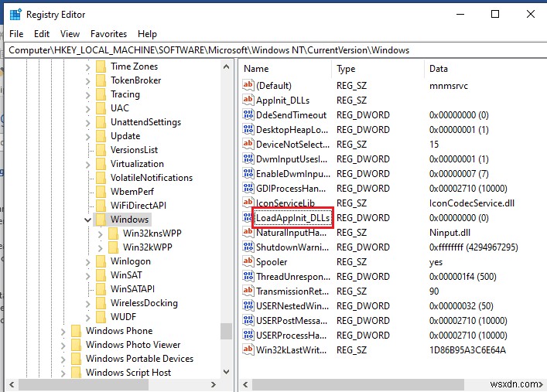Click the 1D86B95A3C6E64A data cell
Image resolution: width=547 pixels, height=392 pixels.
467,349
